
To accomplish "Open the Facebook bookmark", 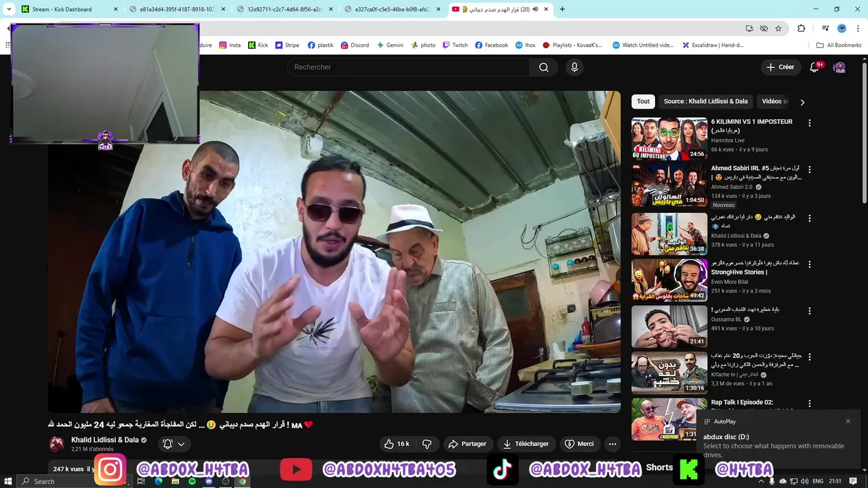I will click(491, 45).
